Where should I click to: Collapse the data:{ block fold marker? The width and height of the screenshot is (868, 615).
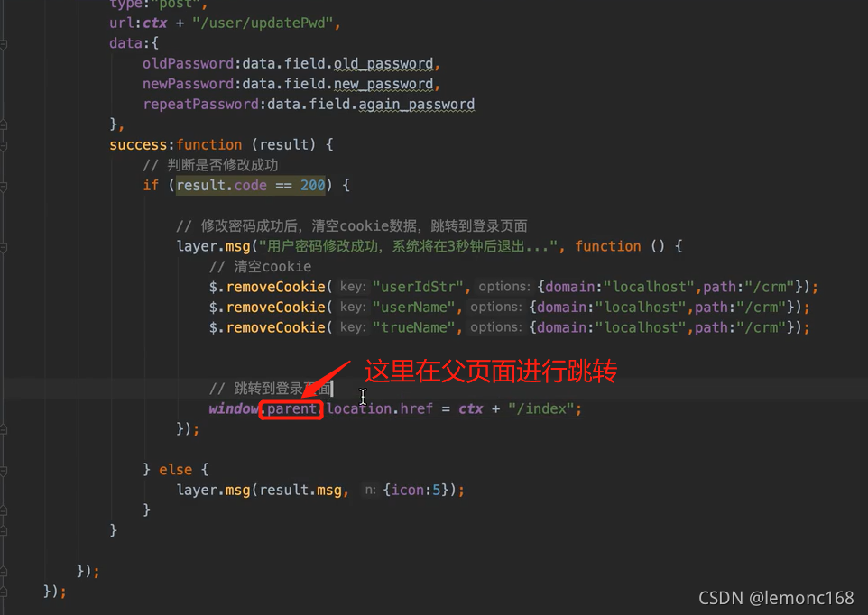click(4, 43)
